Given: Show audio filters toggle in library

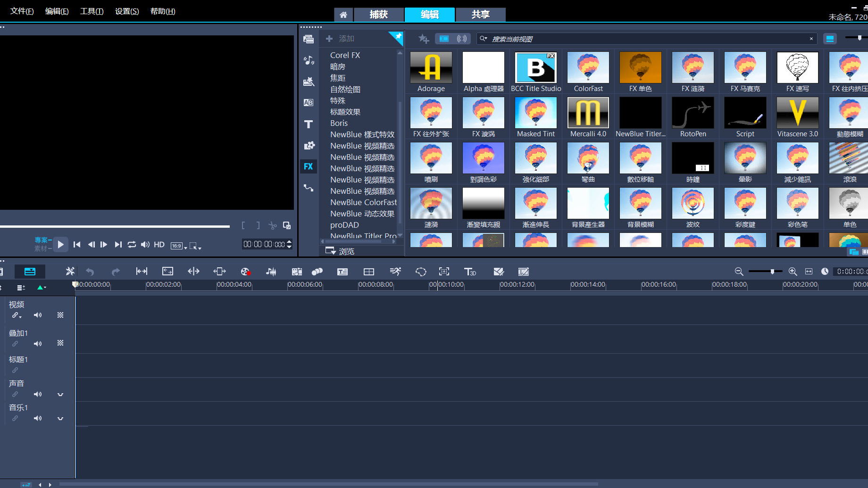Looking at the screenshot, I should pos(462,39).
